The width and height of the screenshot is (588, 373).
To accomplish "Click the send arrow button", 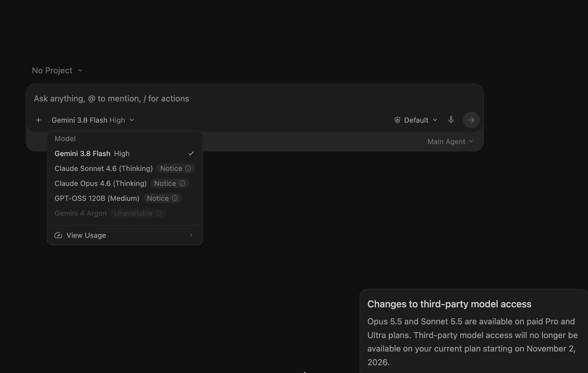I will click(471, 120).
